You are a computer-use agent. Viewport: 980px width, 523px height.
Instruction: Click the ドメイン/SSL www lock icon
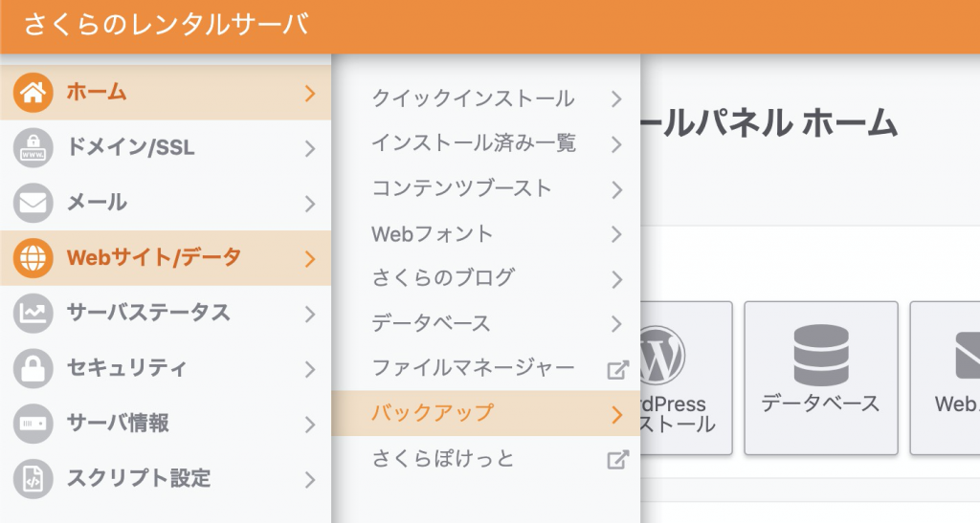click(x=33, y=148)
